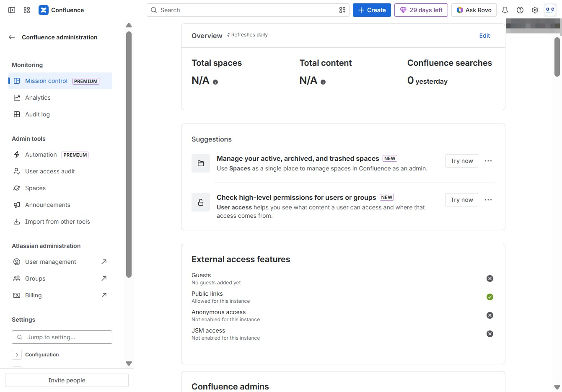Screen dimensions: 562x392
Task: Click the 29 days left trial button
Action: [421, 10]
